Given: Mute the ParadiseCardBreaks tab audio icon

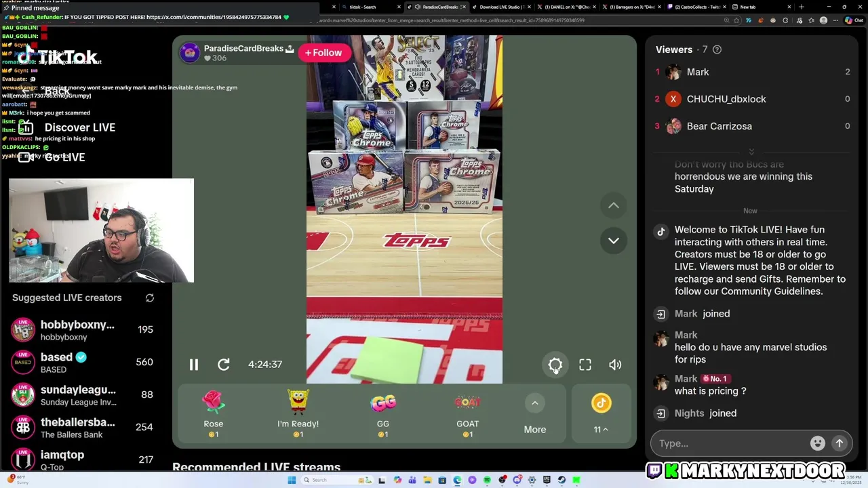Looking at the screenshot, I should [x=418, y=7].
